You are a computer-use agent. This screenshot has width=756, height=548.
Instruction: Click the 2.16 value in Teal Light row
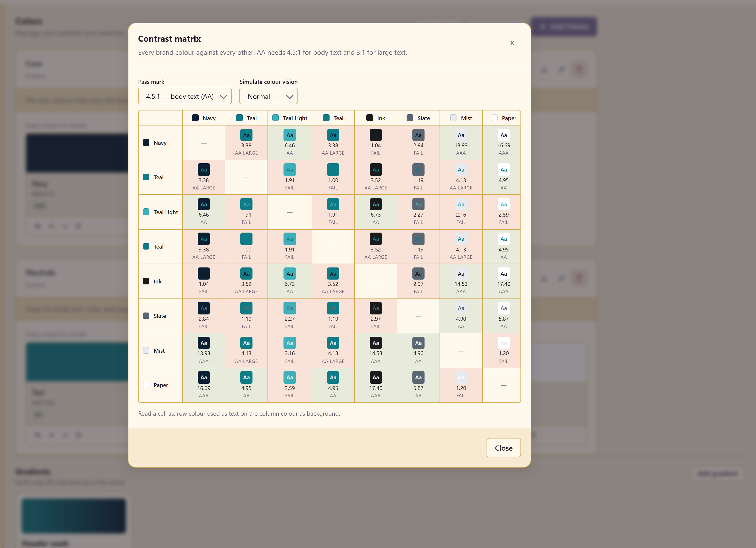coord(461,215)
